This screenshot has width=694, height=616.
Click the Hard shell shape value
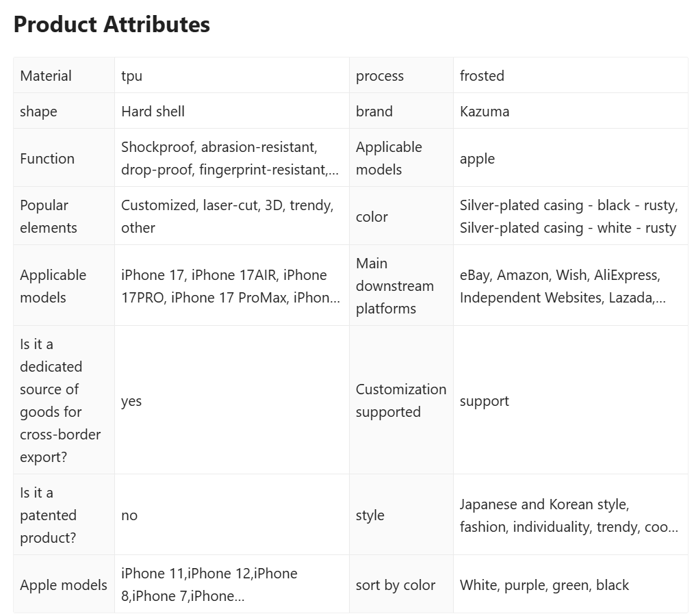(x=153, y=112)
